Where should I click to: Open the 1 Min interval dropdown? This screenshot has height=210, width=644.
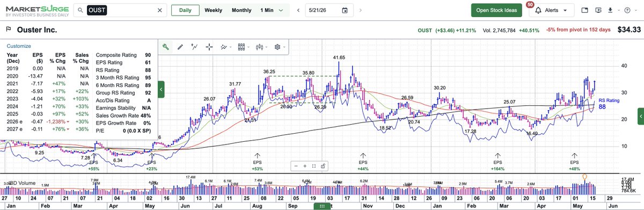coord(272,10)
